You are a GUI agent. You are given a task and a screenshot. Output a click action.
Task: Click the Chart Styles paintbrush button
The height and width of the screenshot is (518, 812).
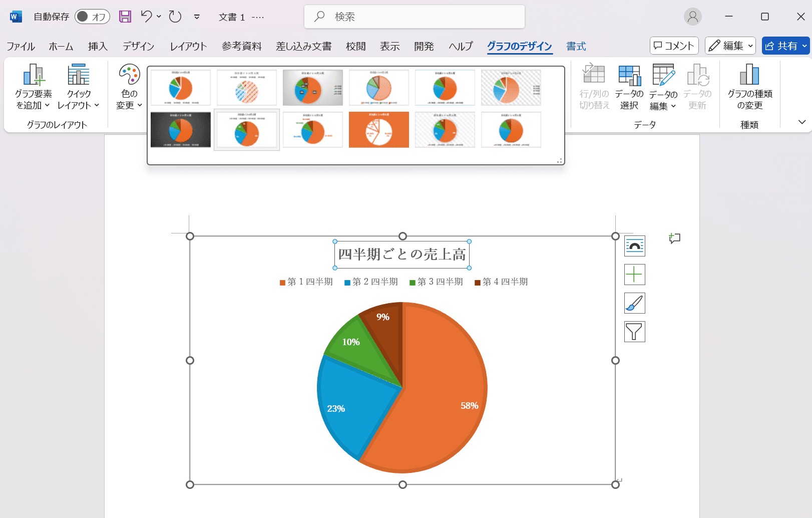click(x=634, y=303)
